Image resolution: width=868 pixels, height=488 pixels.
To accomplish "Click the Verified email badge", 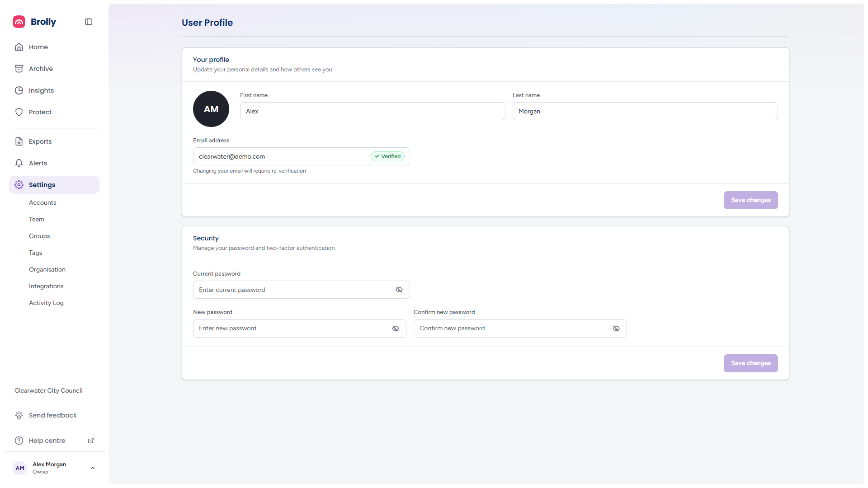I will click(388, 156).
